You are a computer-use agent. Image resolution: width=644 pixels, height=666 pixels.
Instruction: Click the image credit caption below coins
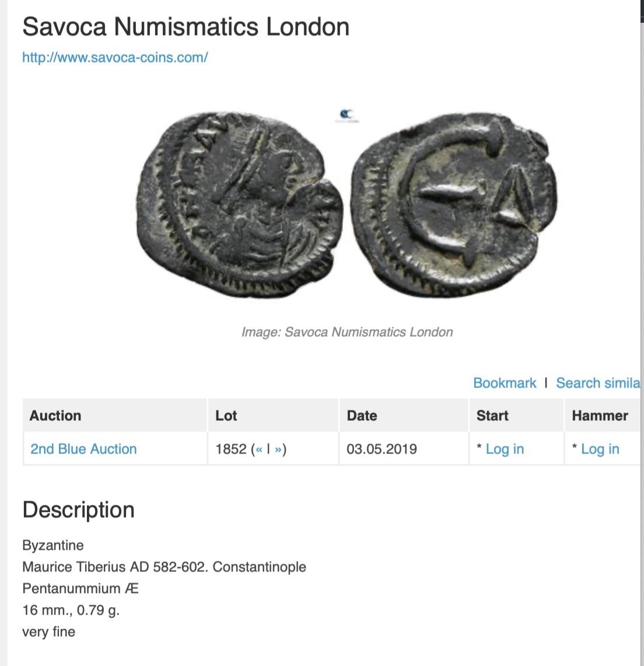(347, 332)
